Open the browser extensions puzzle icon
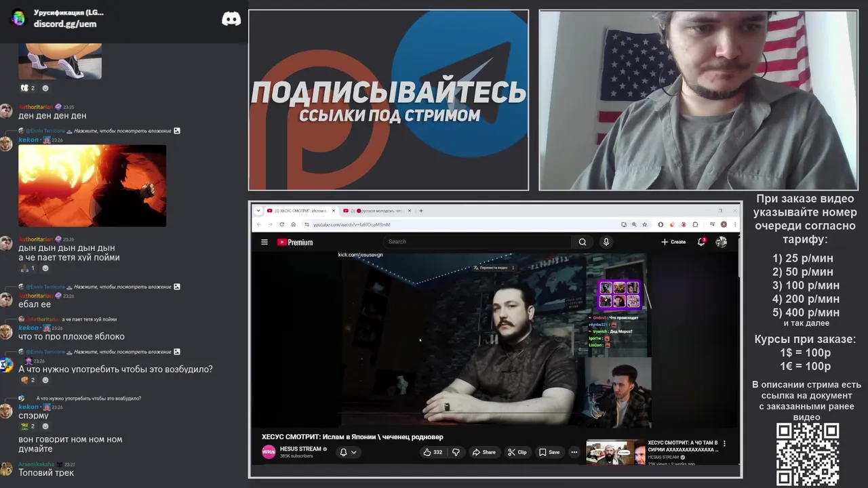 (695, 224)
